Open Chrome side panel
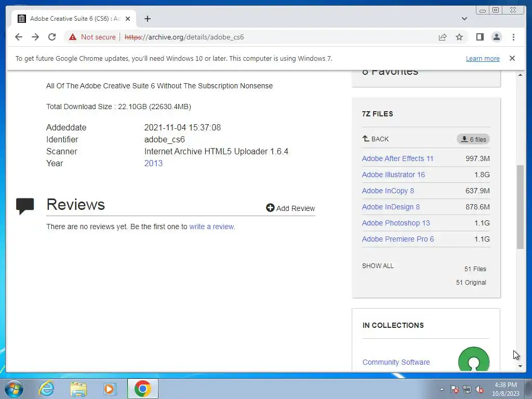The image size is (532, 399). pos(480,37)
